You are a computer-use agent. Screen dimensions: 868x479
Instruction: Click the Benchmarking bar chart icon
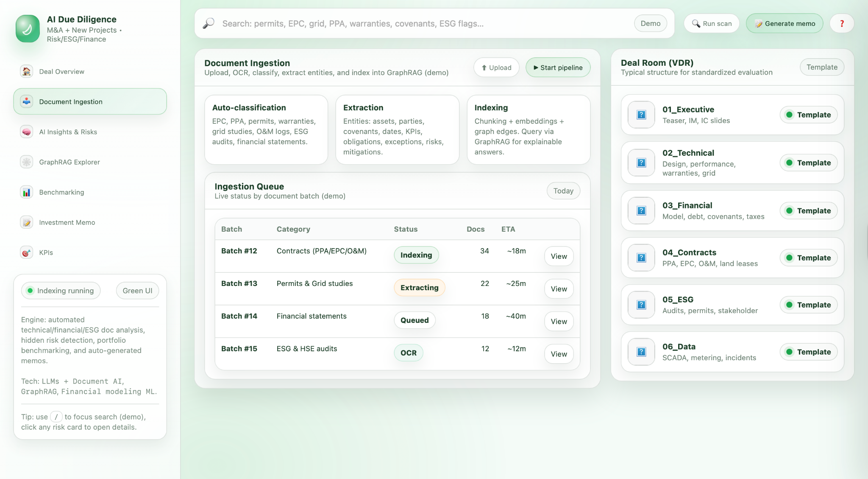click(26, 192)
